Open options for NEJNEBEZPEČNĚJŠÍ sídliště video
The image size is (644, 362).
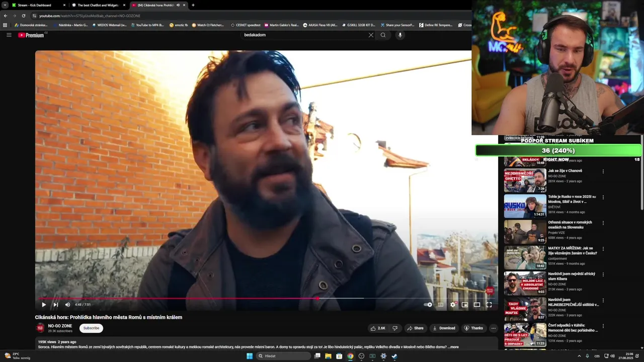point(603,300)
